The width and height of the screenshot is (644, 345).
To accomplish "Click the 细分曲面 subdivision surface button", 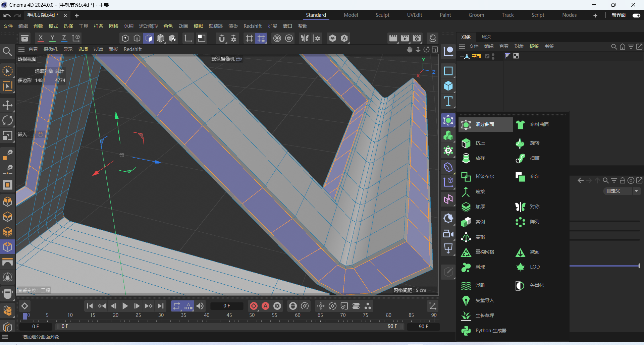I will tap(485, 125).
